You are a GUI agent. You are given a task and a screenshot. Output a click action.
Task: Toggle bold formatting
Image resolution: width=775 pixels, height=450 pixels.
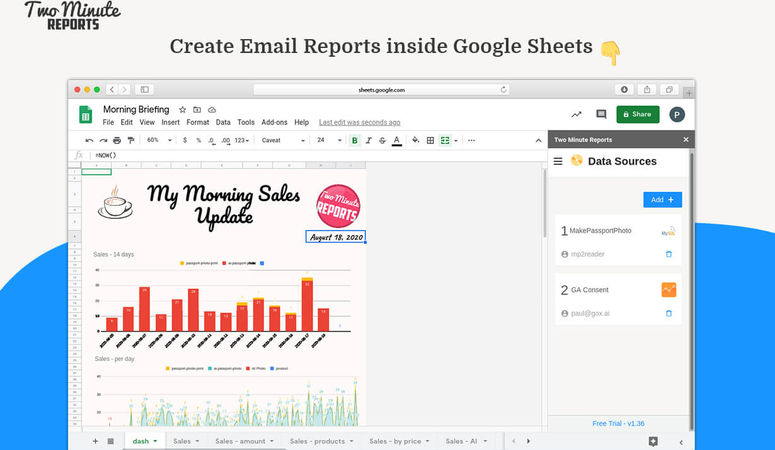(x=354, y=140)
